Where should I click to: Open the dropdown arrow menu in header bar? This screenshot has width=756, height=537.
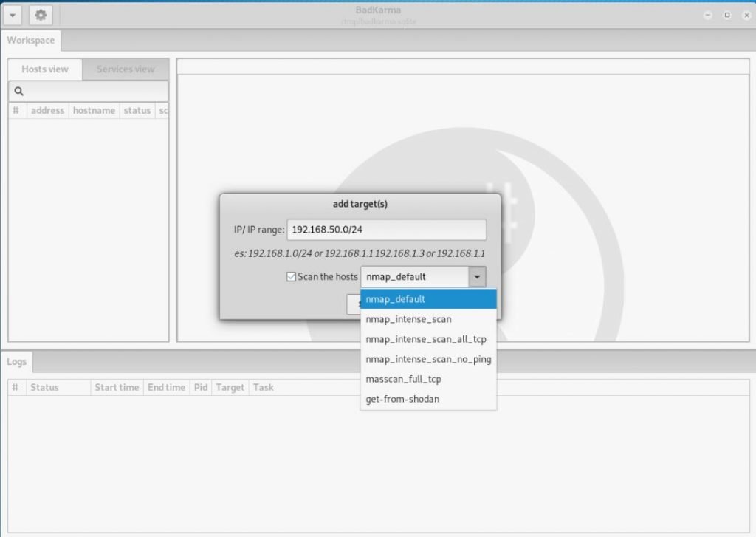[13, 16]
